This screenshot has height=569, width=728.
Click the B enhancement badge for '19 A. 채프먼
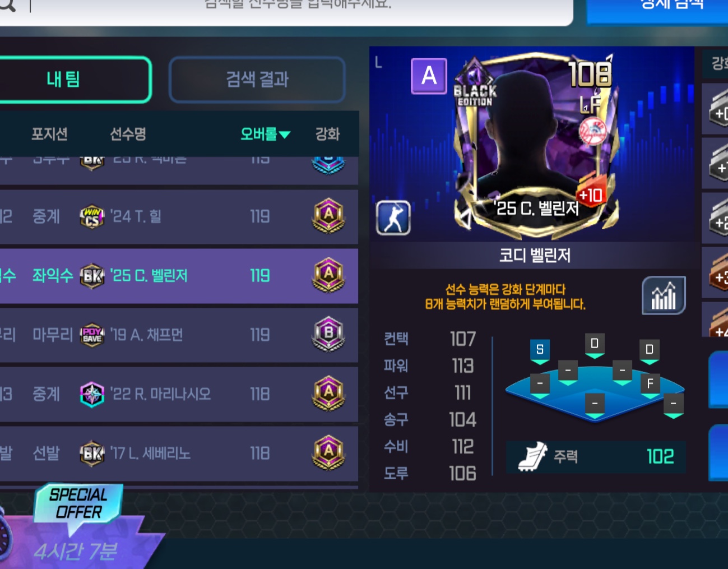click(x=328, y=334)
